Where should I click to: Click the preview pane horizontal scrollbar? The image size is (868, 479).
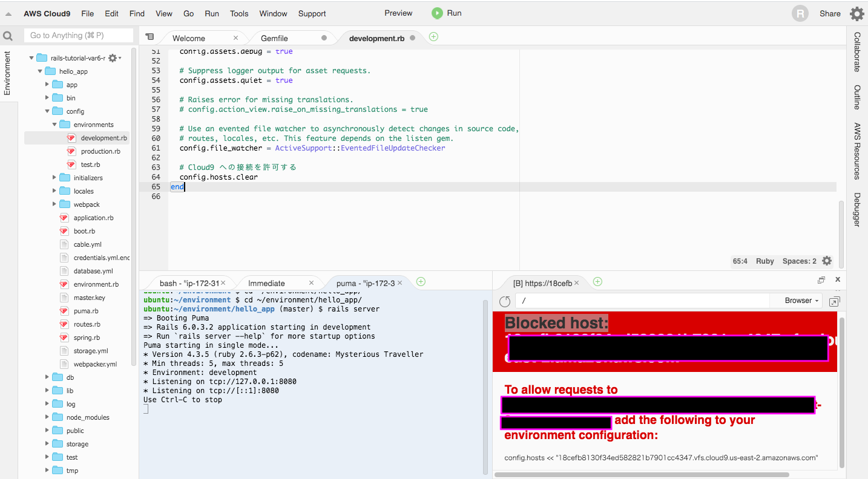642,475
